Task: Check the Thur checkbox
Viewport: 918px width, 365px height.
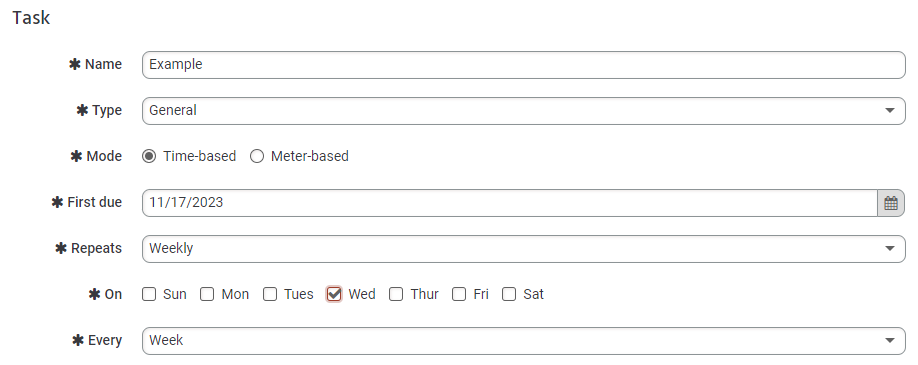Action: 396,294
